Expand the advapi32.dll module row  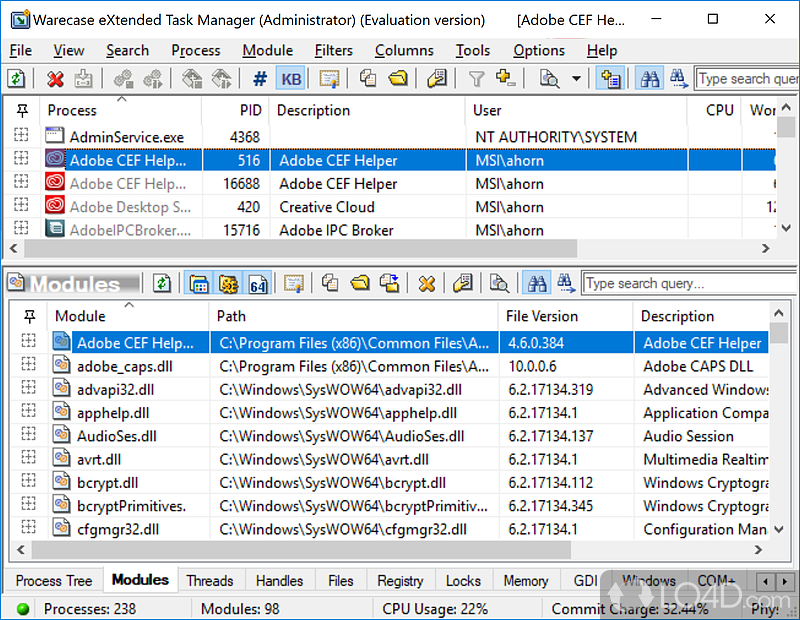click(29, 388)
